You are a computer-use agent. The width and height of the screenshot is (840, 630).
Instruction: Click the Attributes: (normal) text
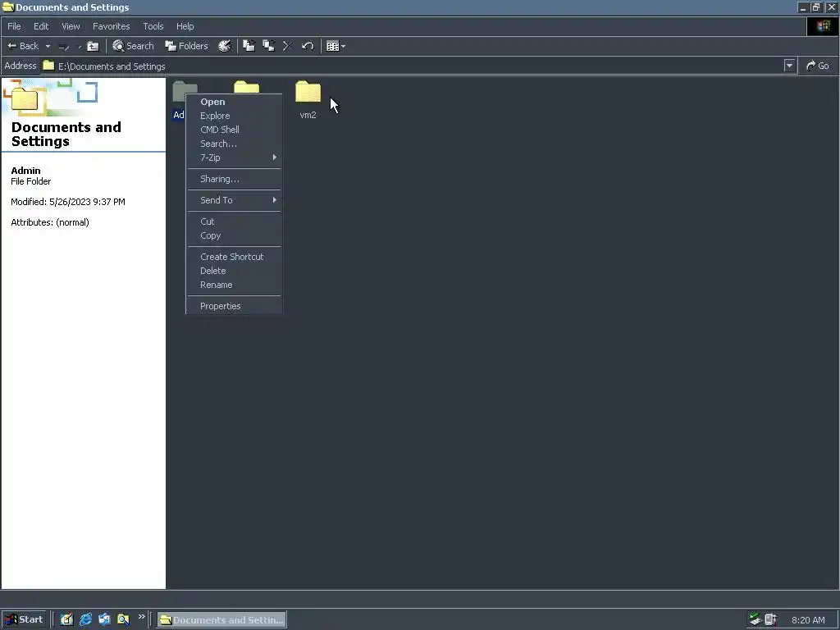coord(50,222)
